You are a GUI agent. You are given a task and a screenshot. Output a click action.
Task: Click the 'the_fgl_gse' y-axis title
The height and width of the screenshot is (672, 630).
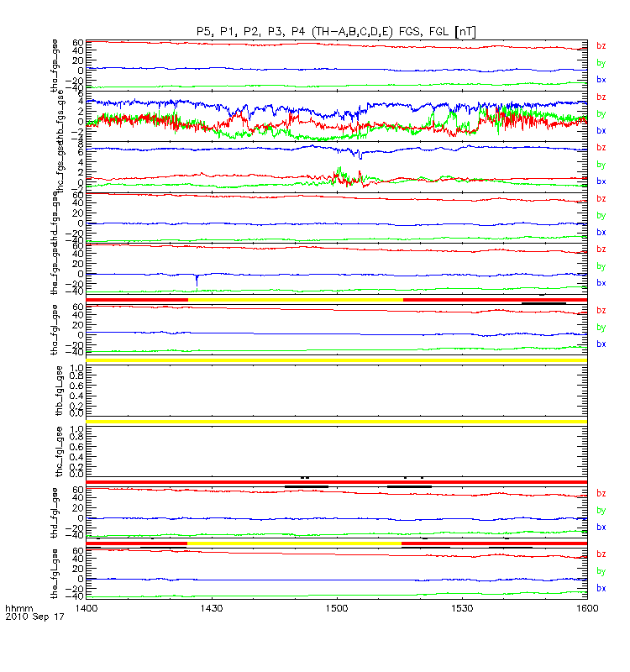pyautogui.click(x=55, y=574)
